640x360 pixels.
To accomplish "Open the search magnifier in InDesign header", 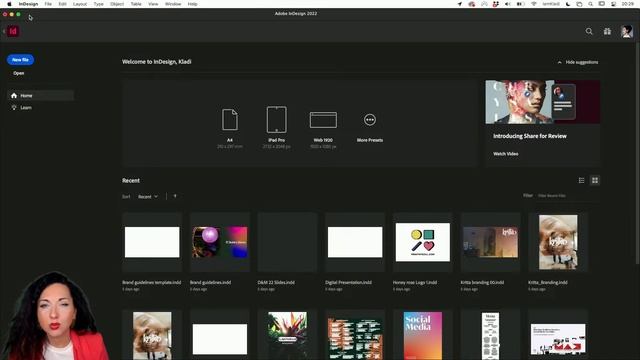I will (x=589, y=31).
